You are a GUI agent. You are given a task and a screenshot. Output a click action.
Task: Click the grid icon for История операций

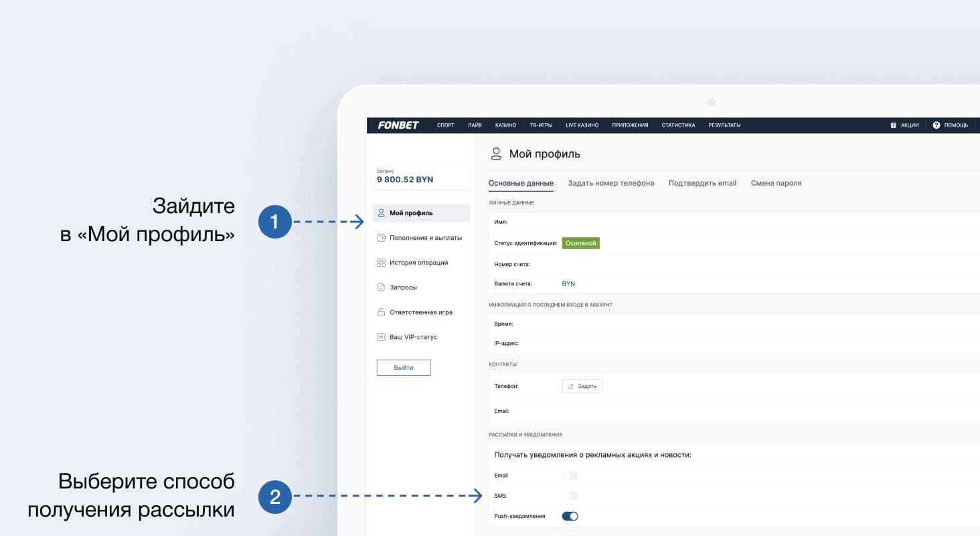(x=382, y=263)
